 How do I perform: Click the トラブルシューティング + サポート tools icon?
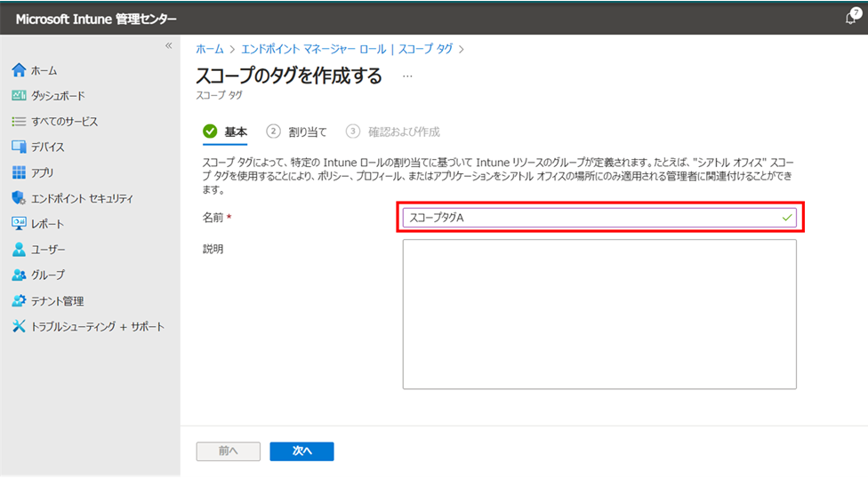tap(19, 326)
